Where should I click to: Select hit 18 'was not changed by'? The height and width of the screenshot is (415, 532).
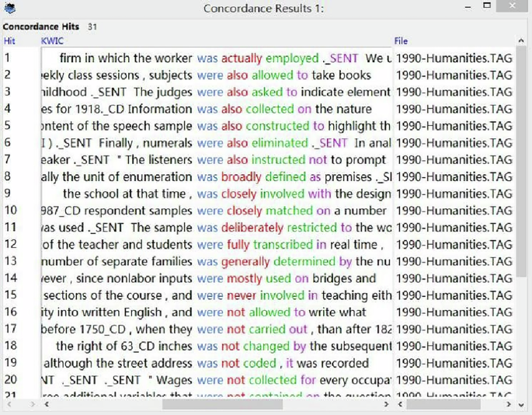[252, 346]
